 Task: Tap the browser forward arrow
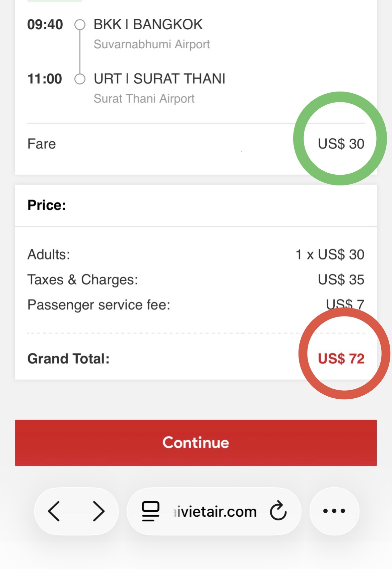coord(99,511)
